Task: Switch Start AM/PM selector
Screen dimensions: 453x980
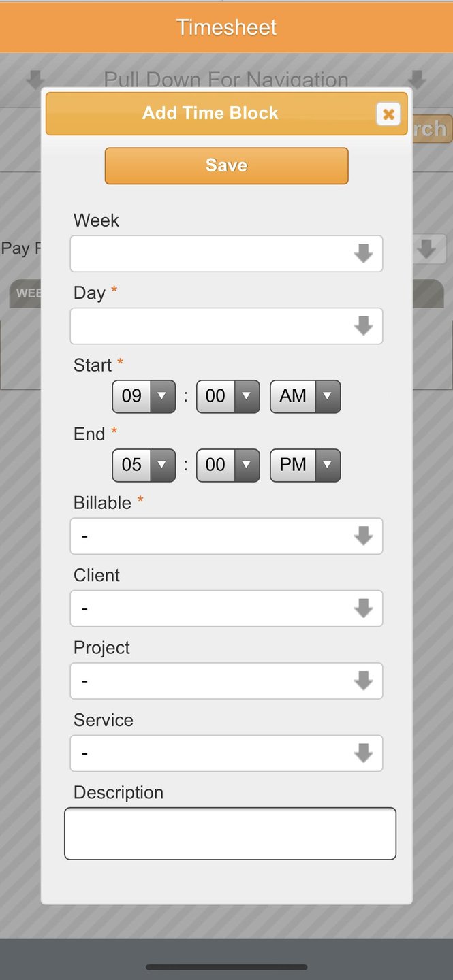Action: (x=304, y=396)
